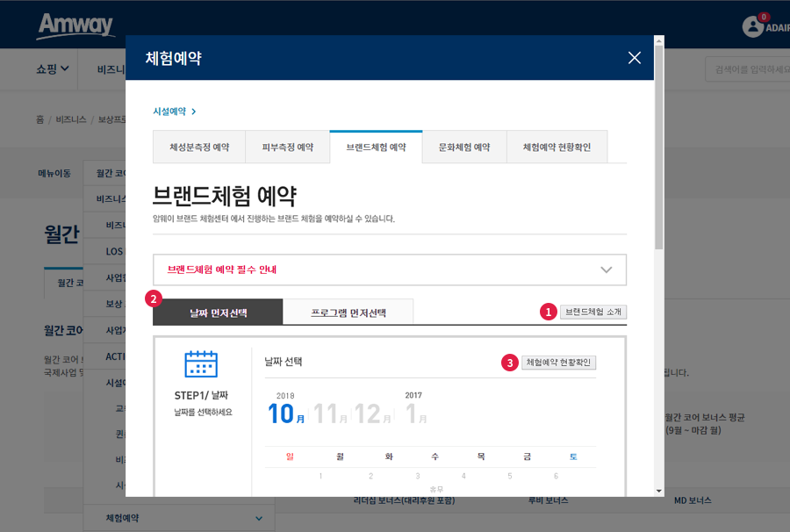Click the calendar icon above STEP1/ 날짜
This screenshot has height=532, width=790.
coord(201,363)
